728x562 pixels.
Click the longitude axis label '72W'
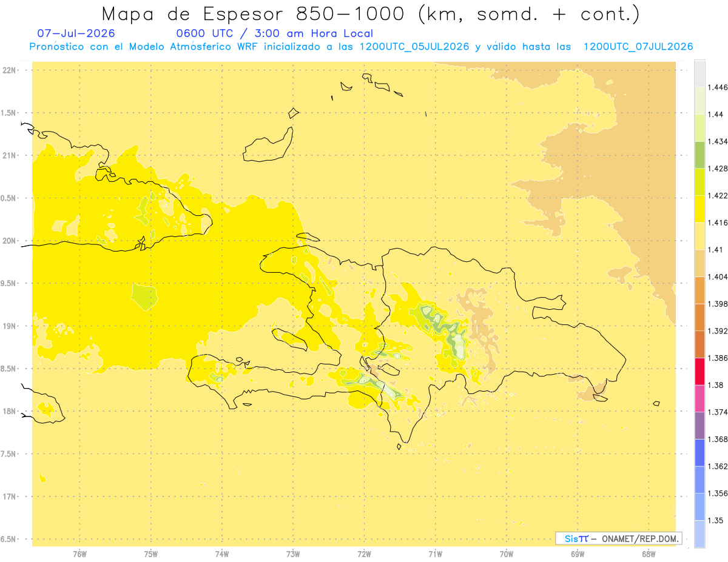pyautogui.click(x=364, y=554)
